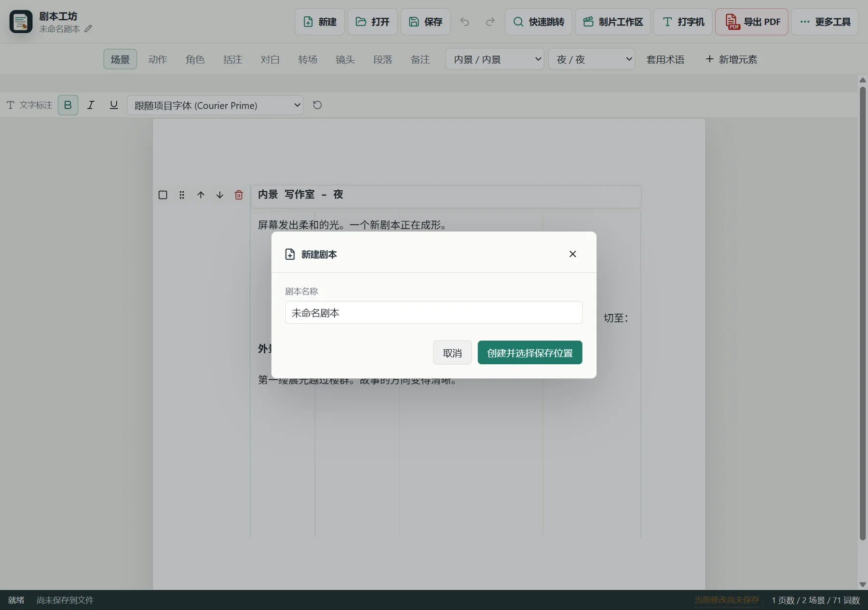
Task: Click the reset font circular arrow icon
Action: tap(317, 105)
